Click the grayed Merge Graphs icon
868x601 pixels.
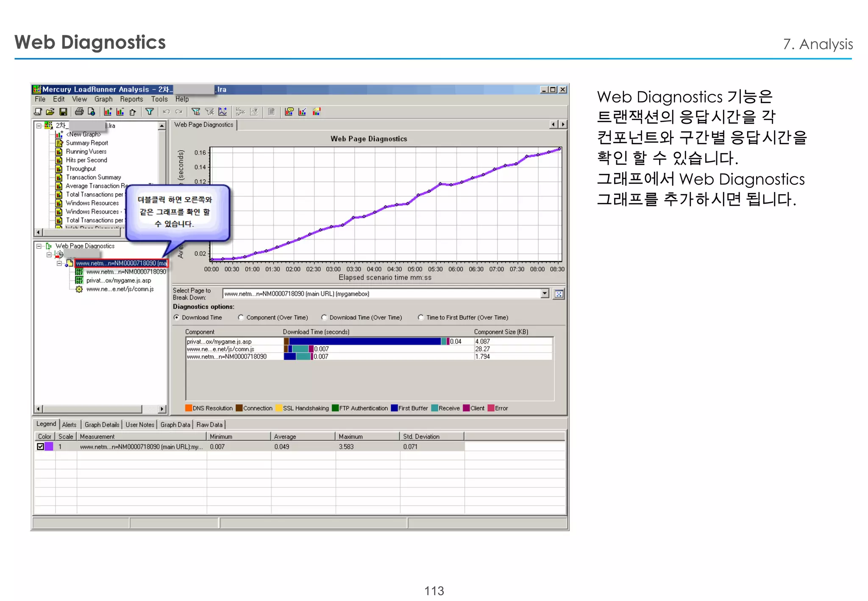240,111
